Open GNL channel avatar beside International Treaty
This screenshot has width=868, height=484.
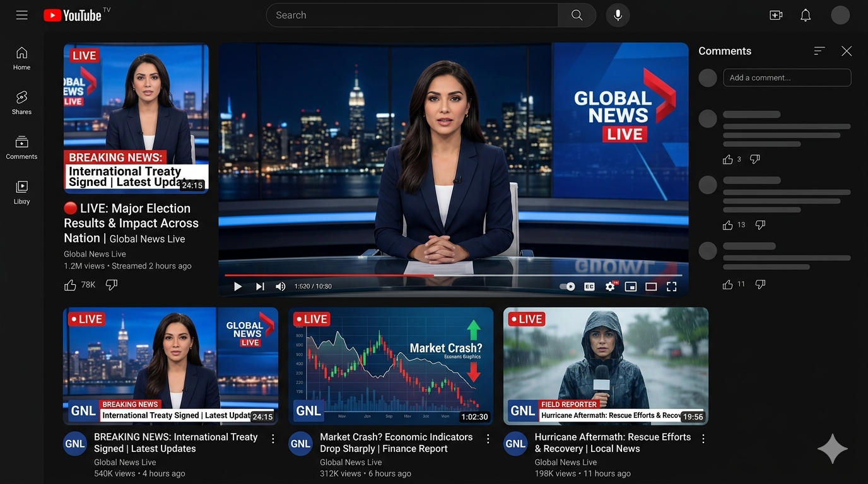75,444
